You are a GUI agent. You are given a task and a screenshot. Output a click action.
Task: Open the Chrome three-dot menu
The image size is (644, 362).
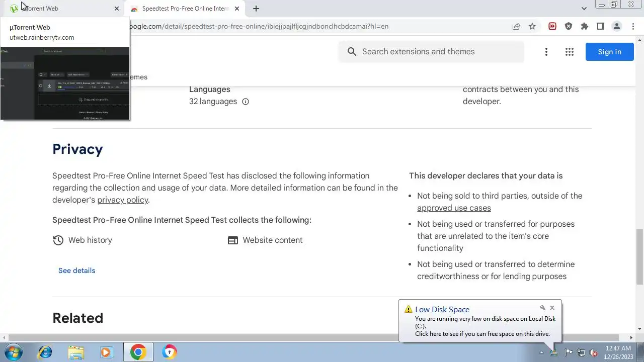tap(633, 27)
